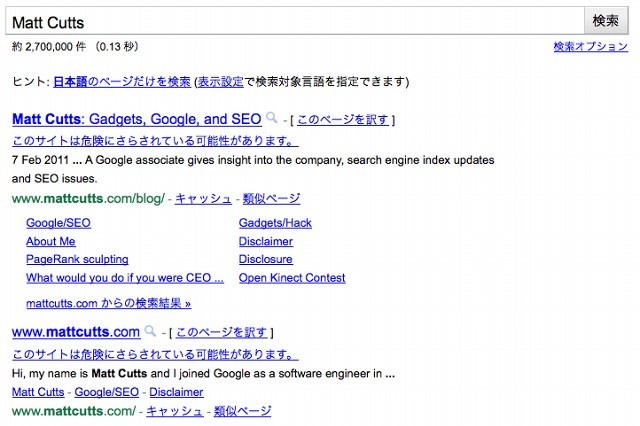Viewport: 640px width, 426px height.
Task: Open キャッシュ link for www.mattcutts.com/
Action: [x=174, y=411]
